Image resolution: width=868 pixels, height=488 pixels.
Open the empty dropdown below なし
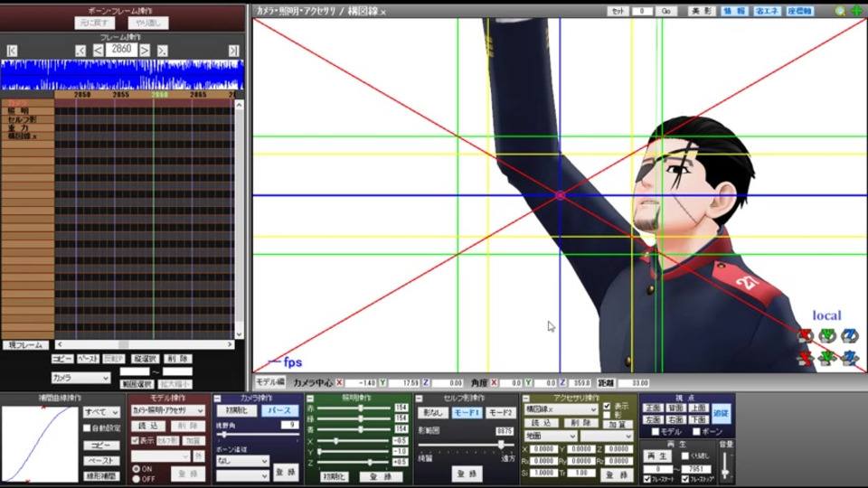(x=242, y=475)
